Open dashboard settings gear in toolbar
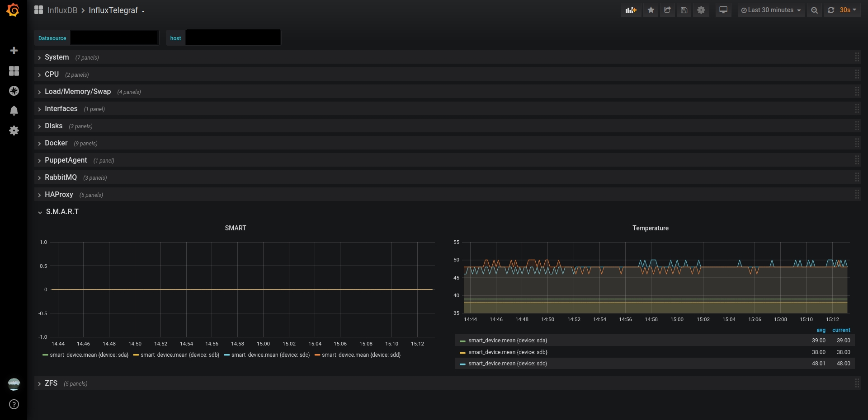Screen dimensions: 868x420 701,10
